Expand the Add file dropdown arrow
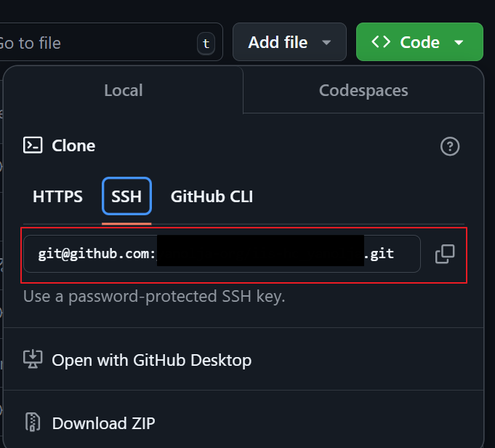The height and width of the screenshot is (448, 495). pos(326,42)
